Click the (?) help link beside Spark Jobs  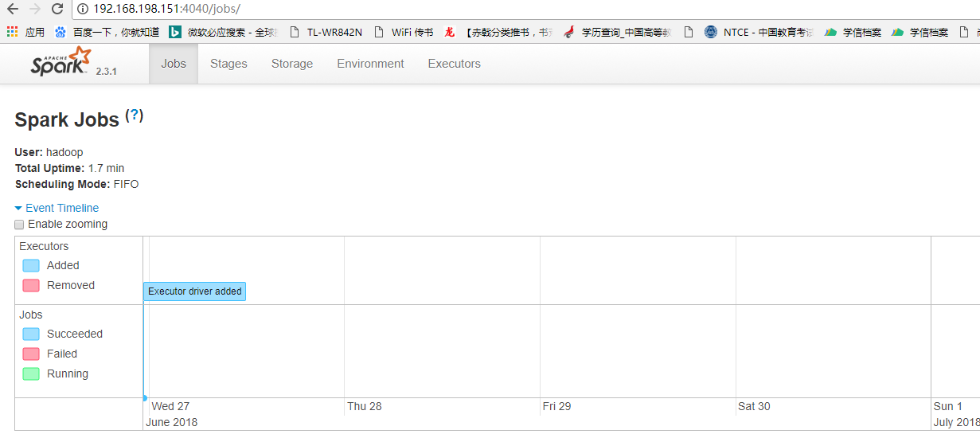pyautogui.click(x=135, y=115)
